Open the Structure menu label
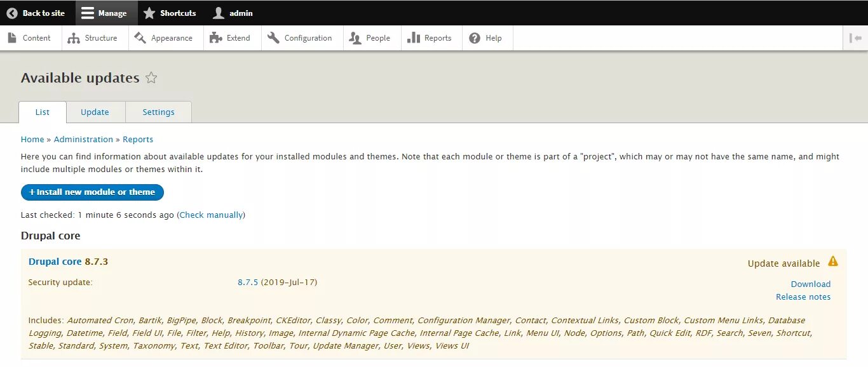The height and width of the screenshot is (367, 868). point(101,38)
